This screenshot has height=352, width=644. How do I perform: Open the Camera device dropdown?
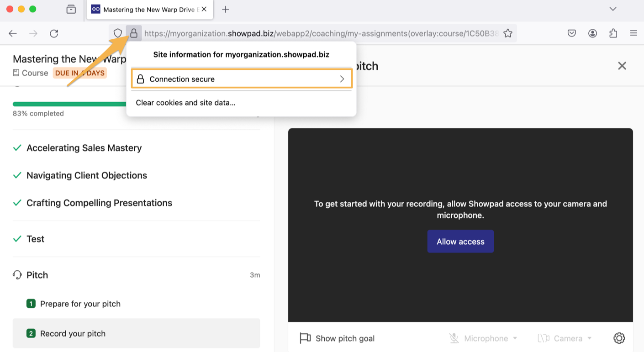[x=589, y=338]
